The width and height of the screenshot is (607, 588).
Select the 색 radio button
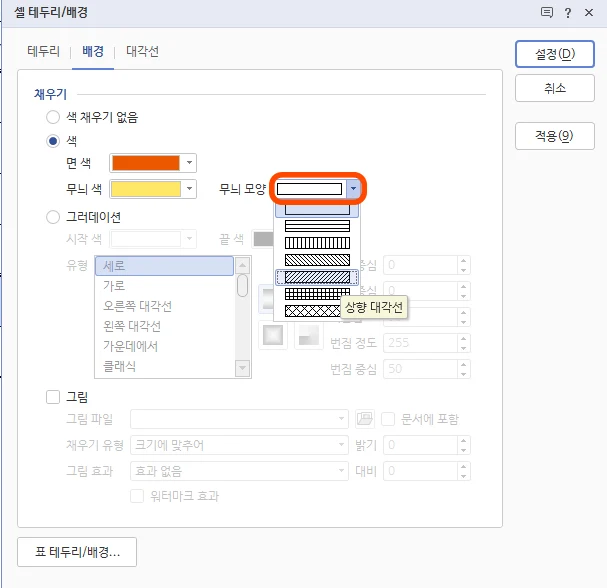tap(53, 141)
